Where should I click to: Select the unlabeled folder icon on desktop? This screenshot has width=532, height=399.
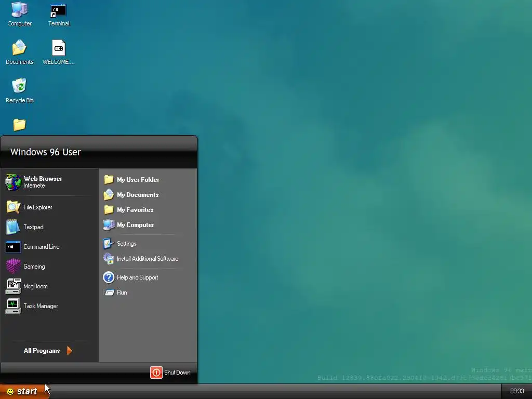click(19, 125)
